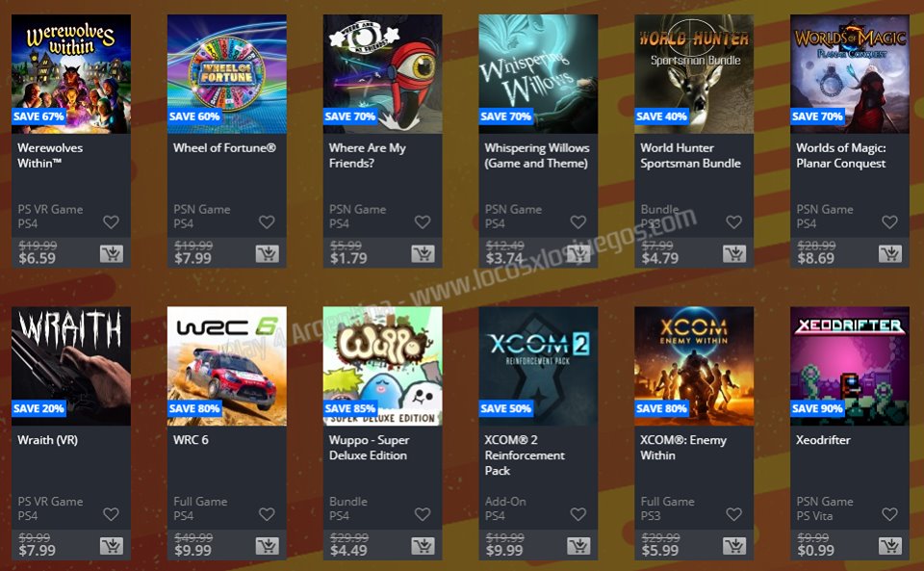Open the Wheel of Fortune cover thumbnail

tap(227, 74)
